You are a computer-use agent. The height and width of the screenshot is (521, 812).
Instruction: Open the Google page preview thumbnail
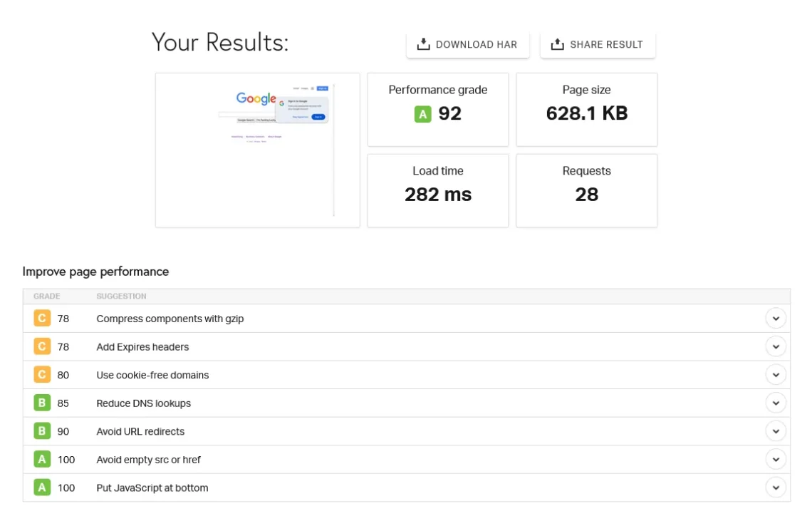pyautogui.click(x=256, y=149)
